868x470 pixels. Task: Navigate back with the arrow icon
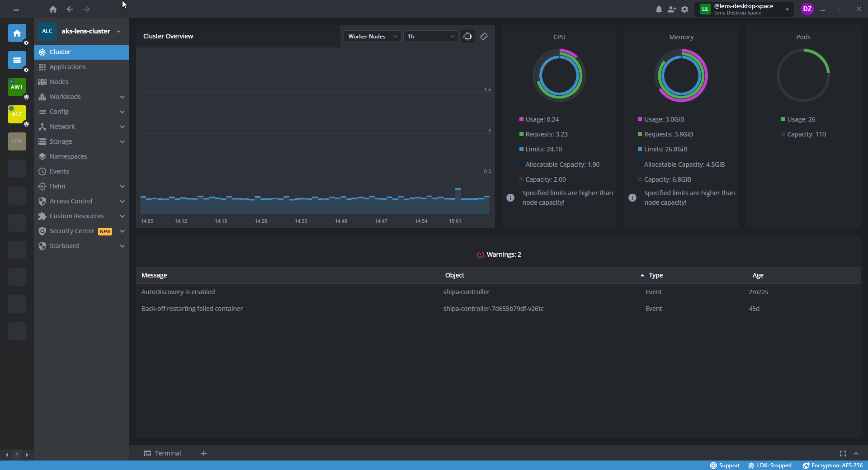click(x=70, y=9)
